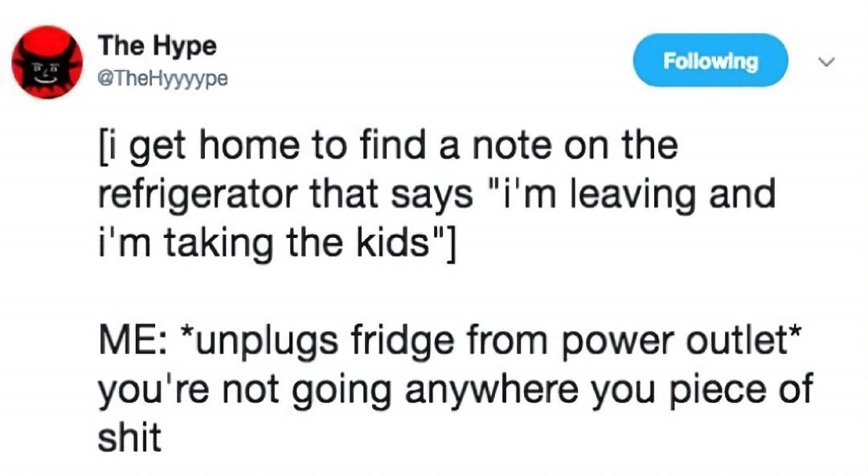Click the bracketed opening line

tap(386, 144)
